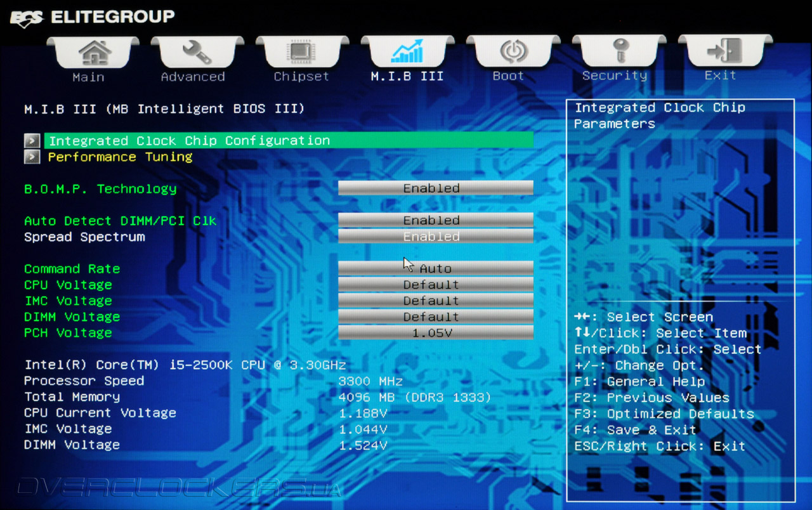The image size is (812, 510).
Task: Click the F1: General Help hint
Action: pos(639,382)
